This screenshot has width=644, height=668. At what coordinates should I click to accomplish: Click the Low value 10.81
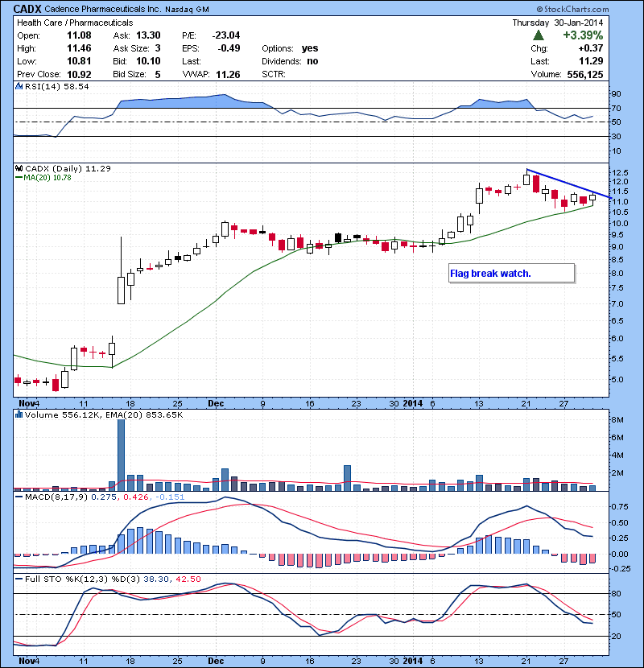[79, 61]
